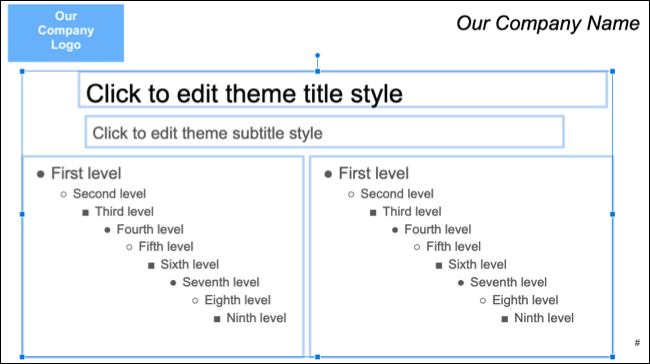Click the slide number # placeholder
The width and height of the screenshot is (650, 364).
637,342
